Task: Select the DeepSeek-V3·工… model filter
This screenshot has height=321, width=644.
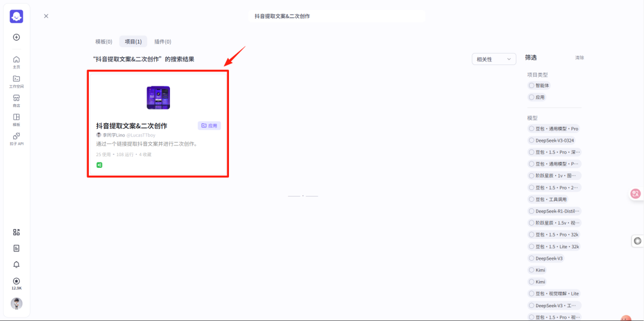Action: click(554, 306)
